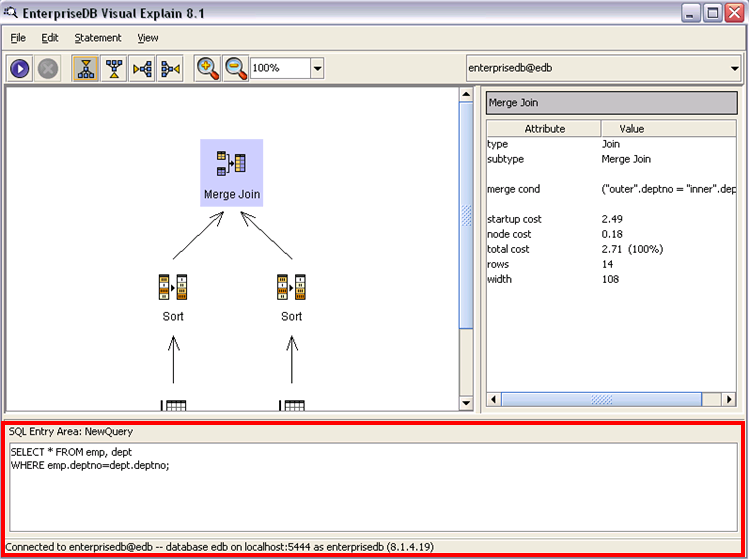Select the right-to-left tree layout icon
The width and height of the screenshot is (749, 560).
coord(170,69)
